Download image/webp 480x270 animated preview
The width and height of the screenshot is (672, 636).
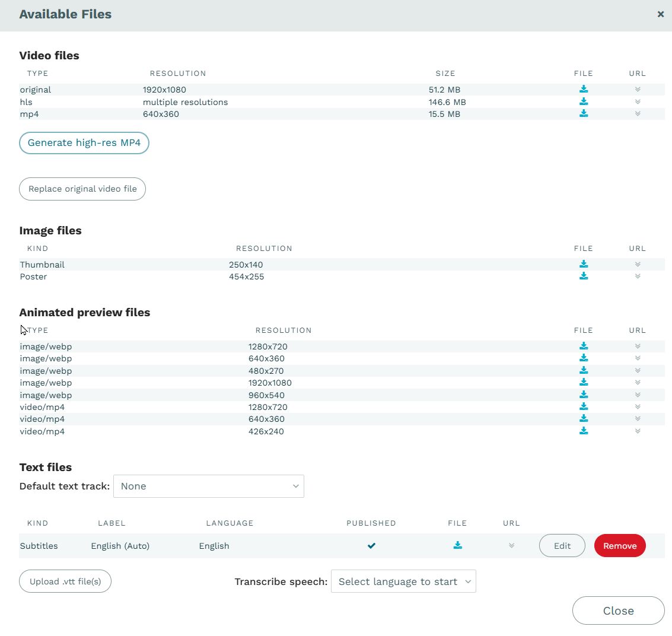click(x=583, y=370)
